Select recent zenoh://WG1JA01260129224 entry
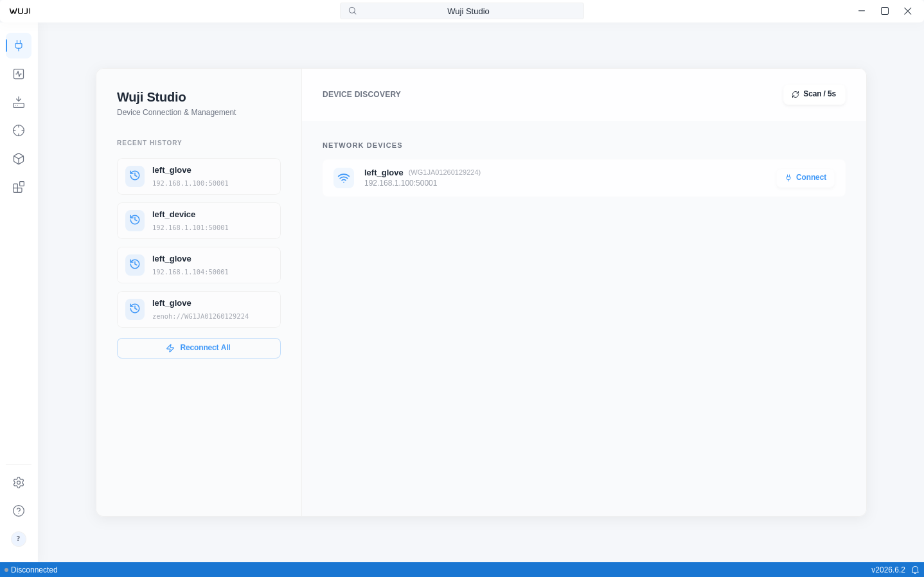The width and height of the screenshot is (924, 577). tap(199, 309)
